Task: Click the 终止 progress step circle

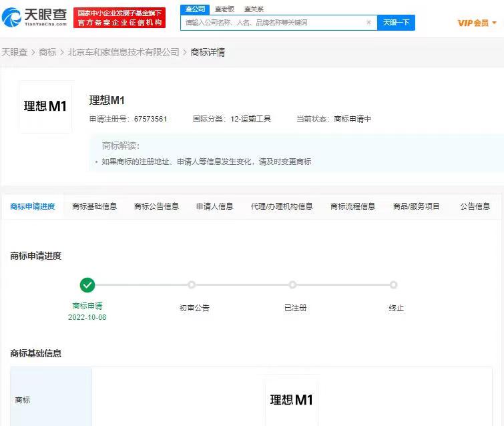Action: tap(393, 285)
